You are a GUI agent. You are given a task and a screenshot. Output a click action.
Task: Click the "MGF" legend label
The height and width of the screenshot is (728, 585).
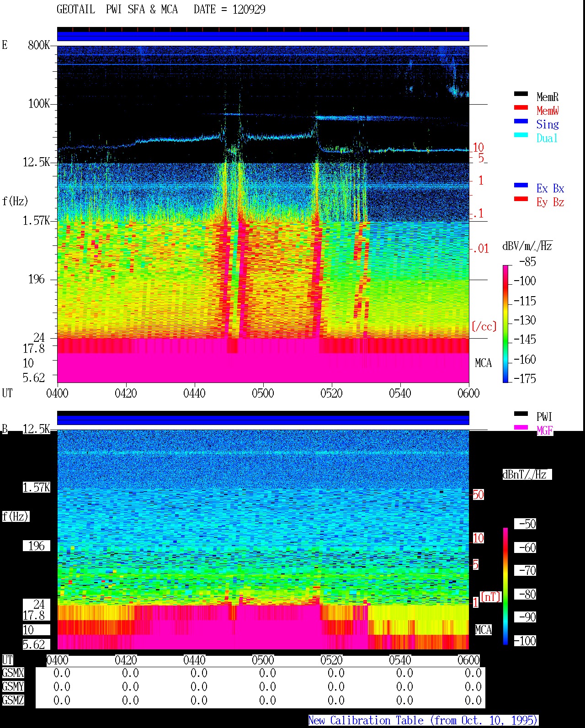click(545, 430)
